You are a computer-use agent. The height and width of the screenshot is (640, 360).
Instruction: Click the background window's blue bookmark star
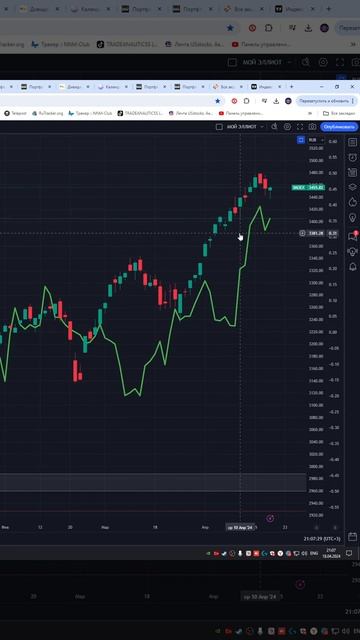pyautogui.click(x=230, y=28)
